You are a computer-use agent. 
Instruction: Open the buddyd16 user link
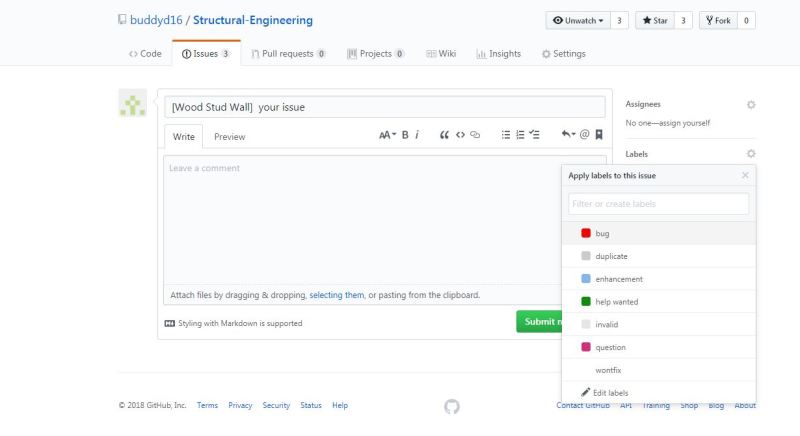coord(156,20)
